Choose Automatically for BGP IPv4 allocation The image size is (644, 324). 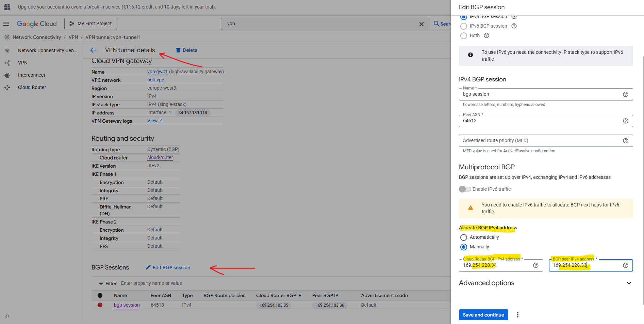click(x=463, y=237)
